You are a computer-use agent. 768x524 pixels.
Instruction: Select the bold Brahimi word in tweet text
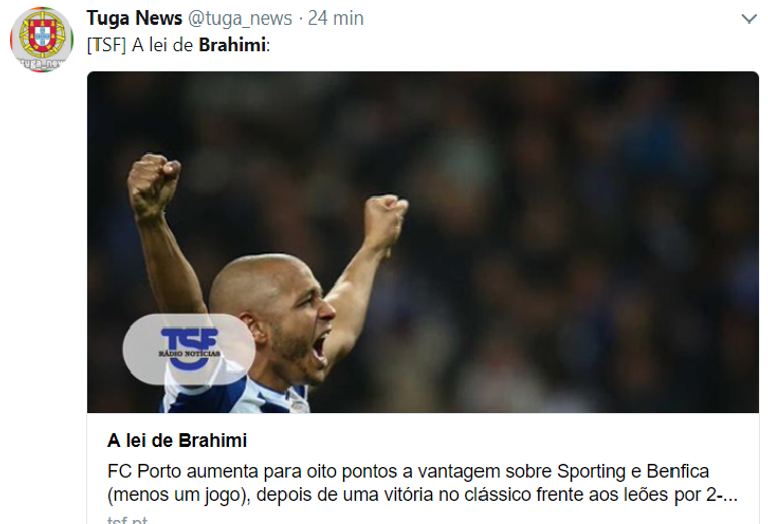232,45
